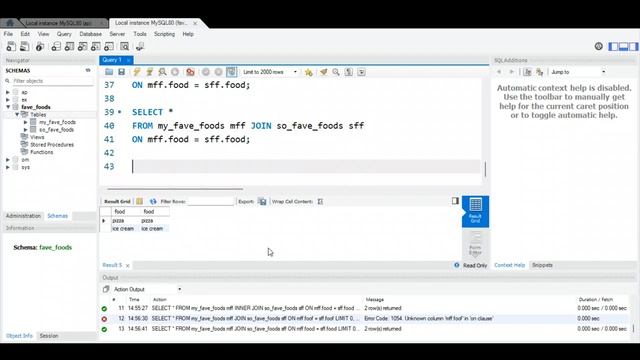Open the home screen tab icon
Screen dimensions: 640x360
coord(10,23)
